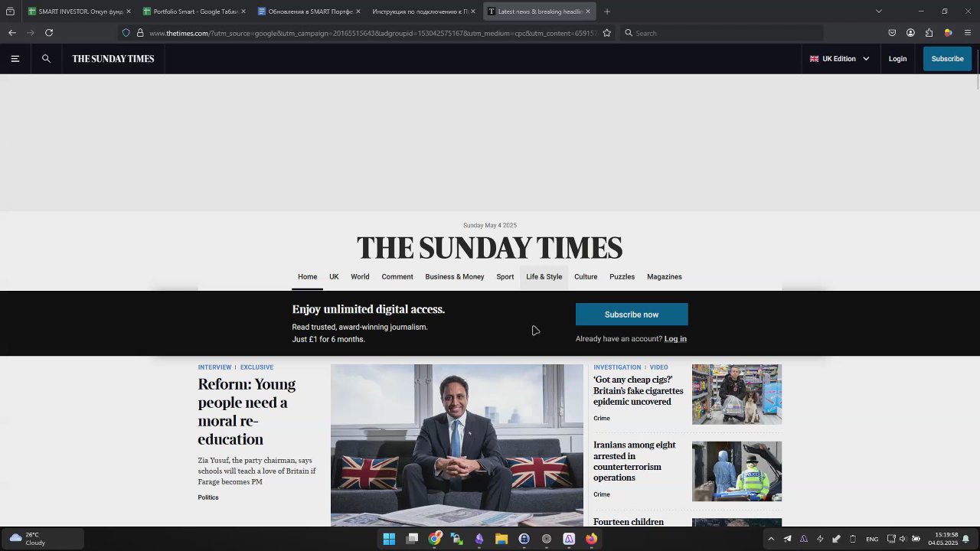Click Crime tag under the cigarettes article
Viewport: 980px width, 551px height.
point(602,419)
